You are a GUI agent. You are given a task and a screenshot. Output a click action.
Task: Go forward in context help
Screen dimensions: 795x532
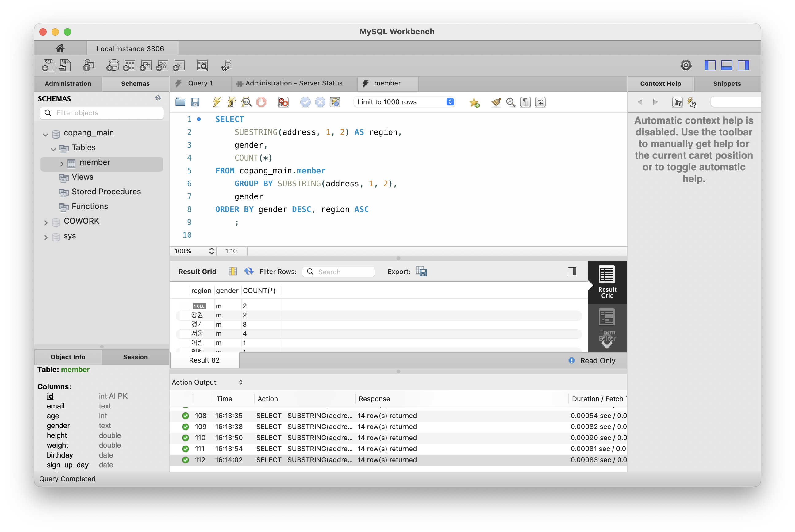point(655,102)
